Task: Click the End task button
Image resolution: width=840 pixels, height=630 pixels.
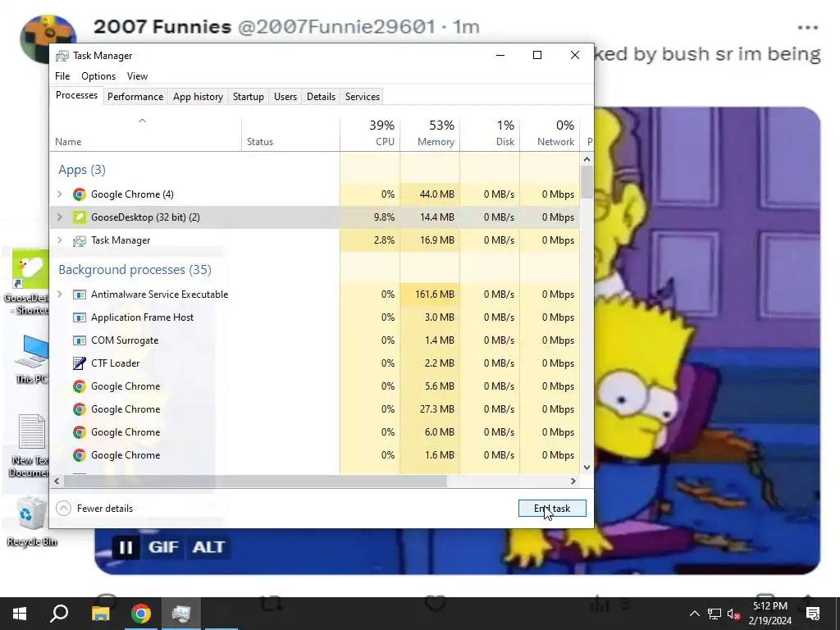Action: tap(552, 509)
